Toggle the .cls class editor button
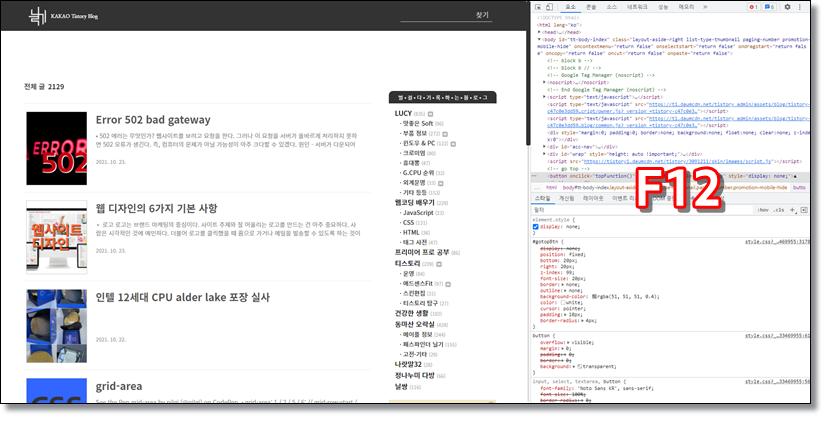 click(x=779, y=210)
